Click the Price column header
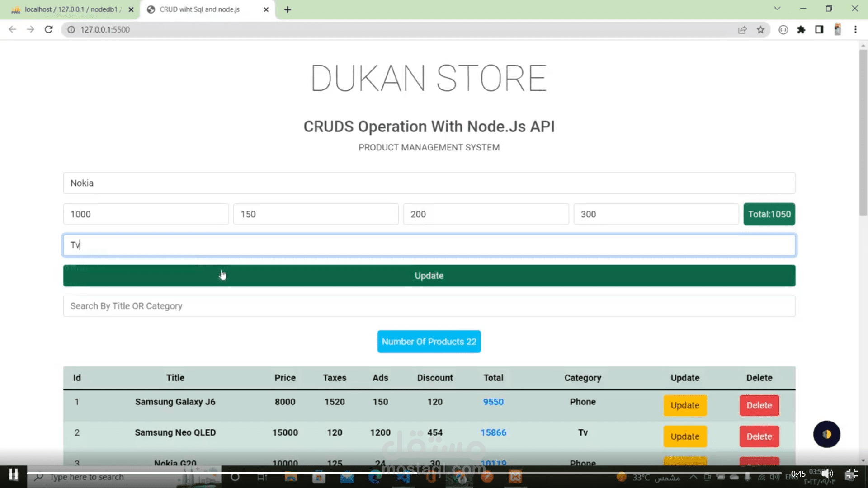Viewport: 868px width, 488px height. (x=285, y=378)
